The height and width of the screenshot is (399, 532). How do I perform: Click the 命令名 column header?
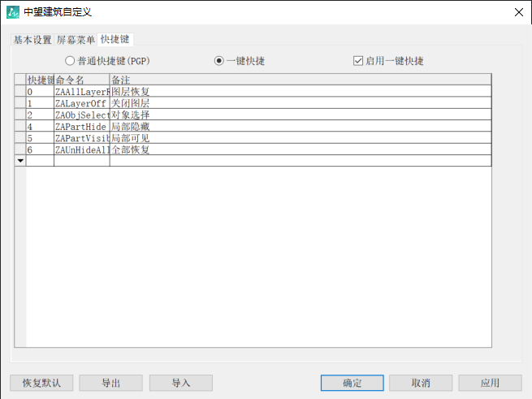(81, 80)
